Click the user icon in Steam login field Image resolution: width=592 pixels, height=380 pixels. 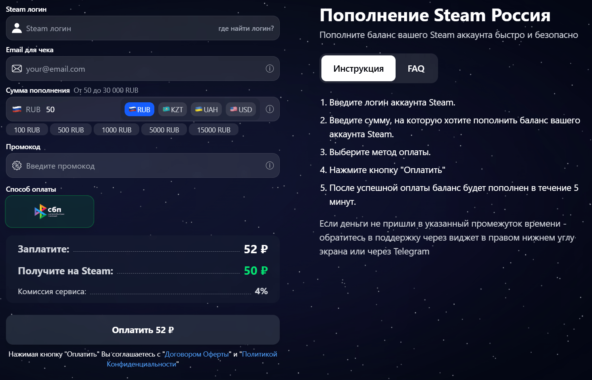tap(17, 28)
